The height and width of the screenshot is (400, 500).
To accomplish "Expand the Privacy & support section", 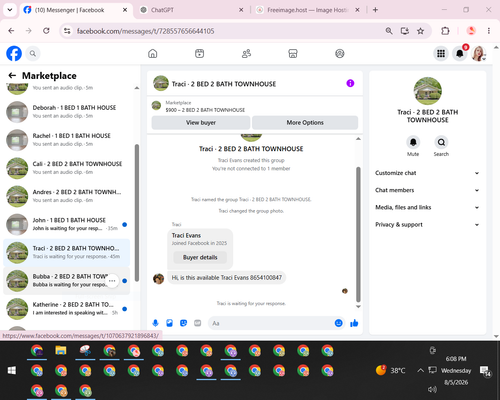I will click(427, 225).
